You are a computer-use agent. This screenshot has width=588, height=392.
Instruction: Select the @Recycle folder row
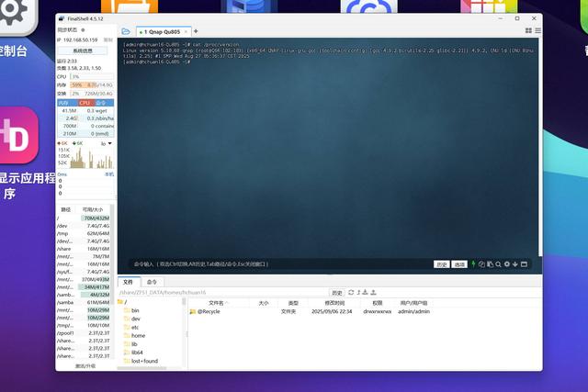(310, 312)
